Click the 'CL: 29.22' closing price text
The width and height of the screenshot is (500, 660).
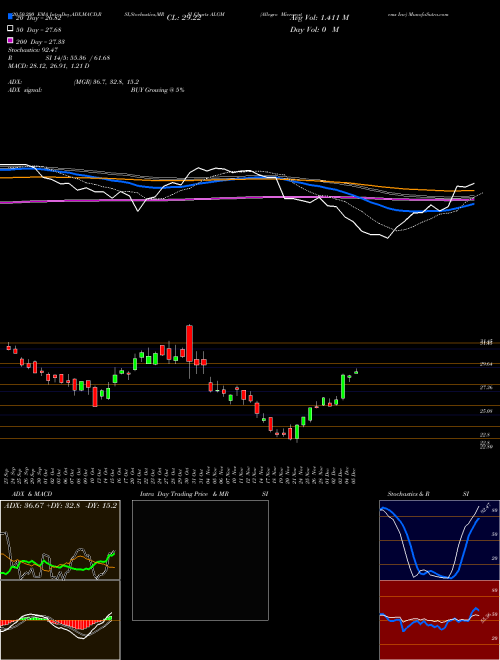click(x=184, y=18)
